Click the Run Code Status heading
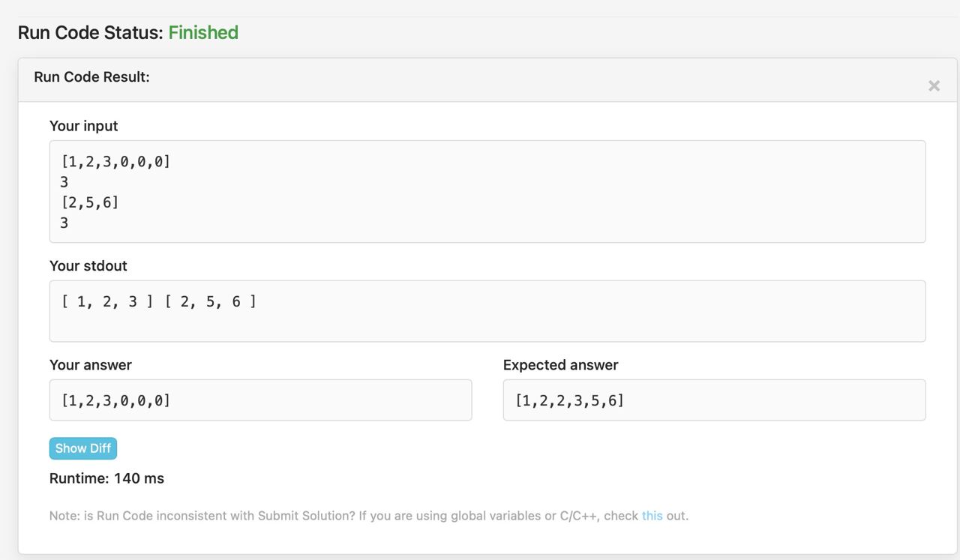 coord(128,32)
